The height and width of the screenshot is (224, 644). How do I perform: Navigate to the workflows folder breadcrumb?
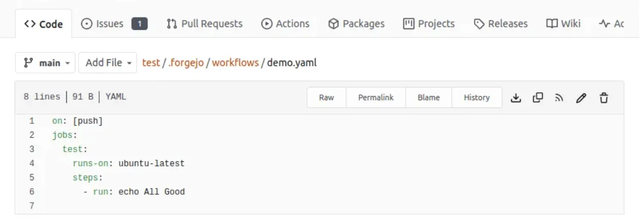(235, 63)
